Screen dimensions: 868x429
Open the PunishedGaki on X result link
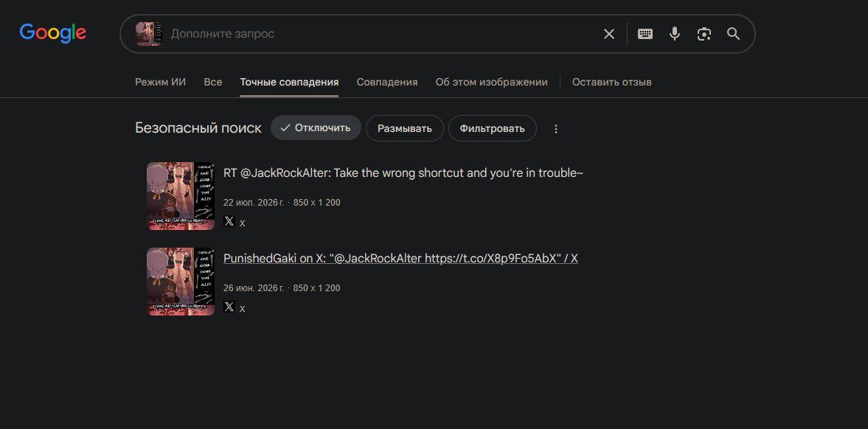400,259
